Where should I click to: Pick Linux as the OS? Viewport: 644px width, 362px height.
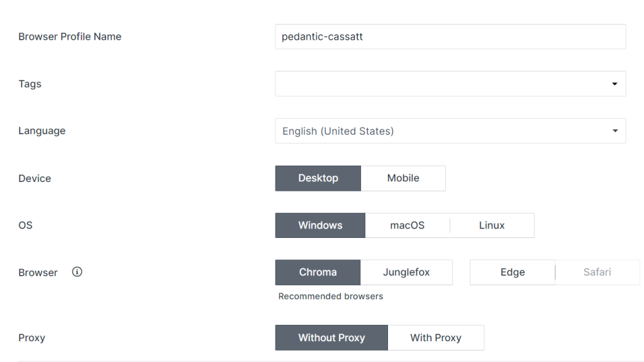(492, 225)
